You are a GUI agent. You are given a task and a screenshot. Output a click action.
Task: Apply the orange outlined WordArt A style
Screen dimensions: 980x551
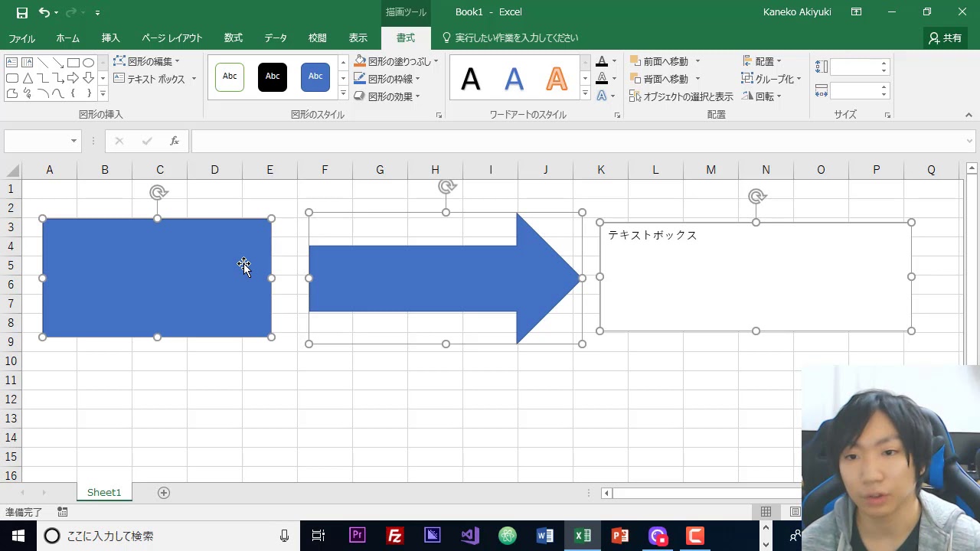pos(557,78)
